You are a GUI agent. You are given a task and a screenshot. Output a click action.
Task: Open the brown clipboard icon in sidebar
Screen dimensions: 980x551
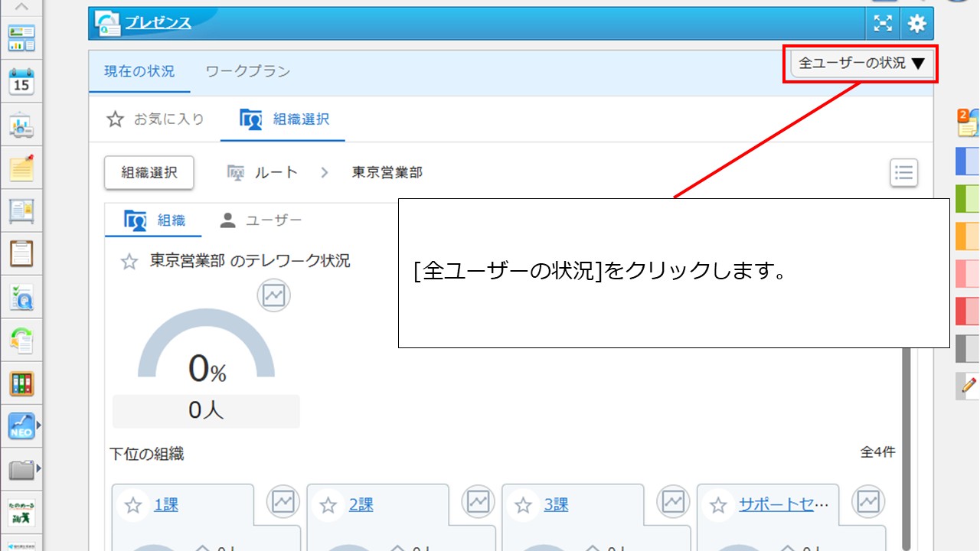21,253
